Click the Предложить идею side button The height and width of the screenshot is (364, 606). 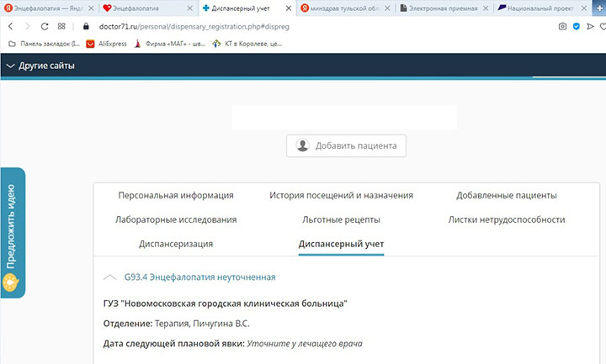coord(12,232)
